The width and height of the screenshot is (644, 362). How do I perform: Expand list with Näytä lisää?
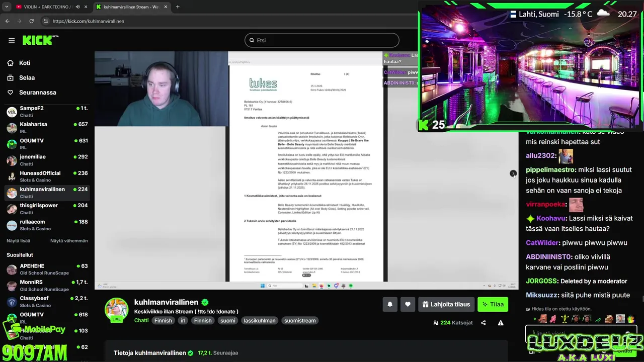click(18, 241)
